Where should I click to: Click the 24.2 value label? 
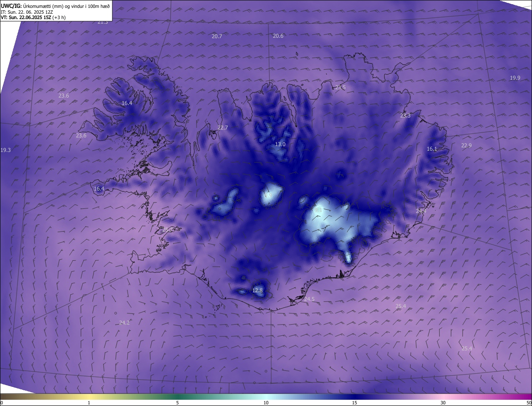click(124, 323)
